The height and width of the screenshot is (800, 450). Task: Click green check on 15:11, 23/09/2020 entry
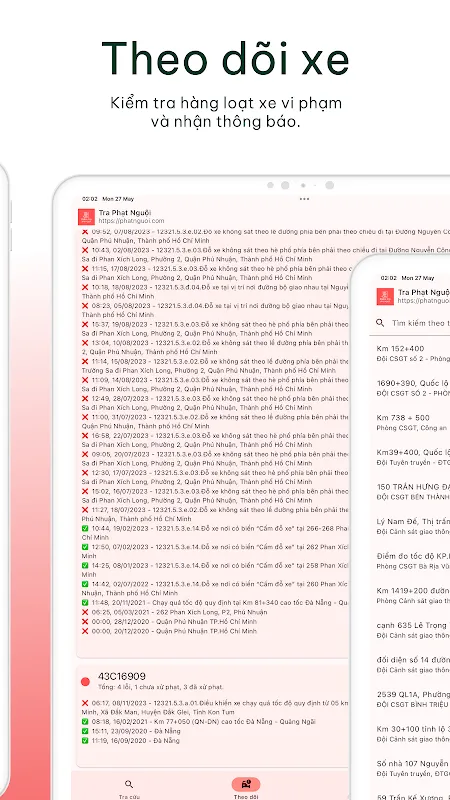tap(85, 731)
